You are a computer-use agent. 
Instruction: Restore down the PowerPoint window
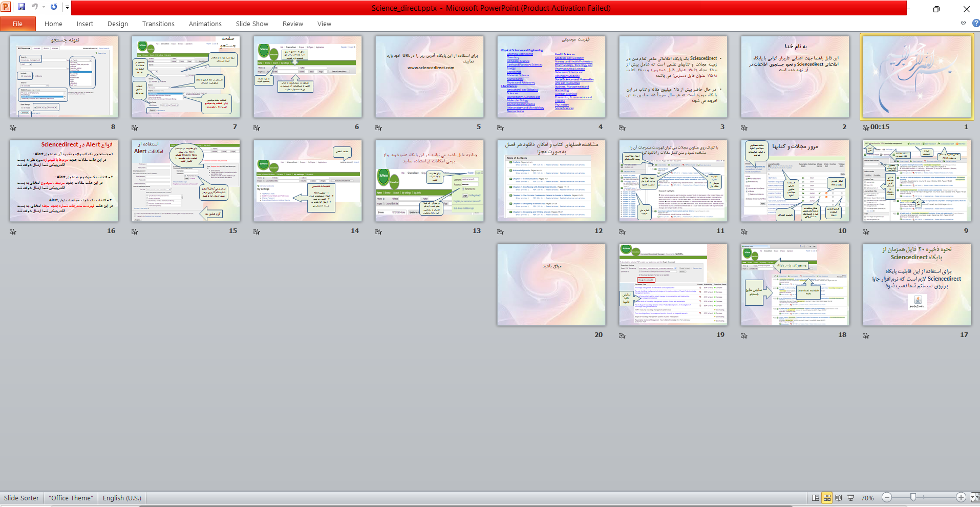coord(936,9)
